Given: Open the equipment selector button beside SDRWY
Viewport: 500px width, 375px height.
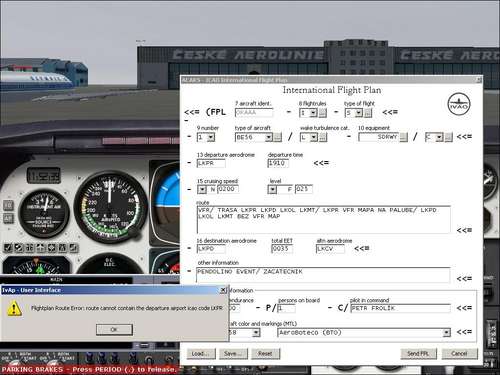Looking at the screenshot, I should coord(403,137).
